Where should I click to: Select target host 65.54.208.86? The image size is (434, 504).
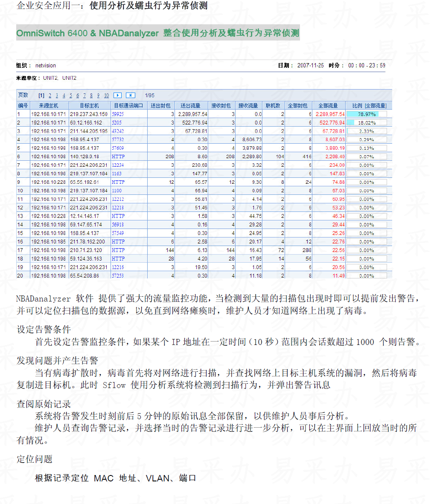84,276
